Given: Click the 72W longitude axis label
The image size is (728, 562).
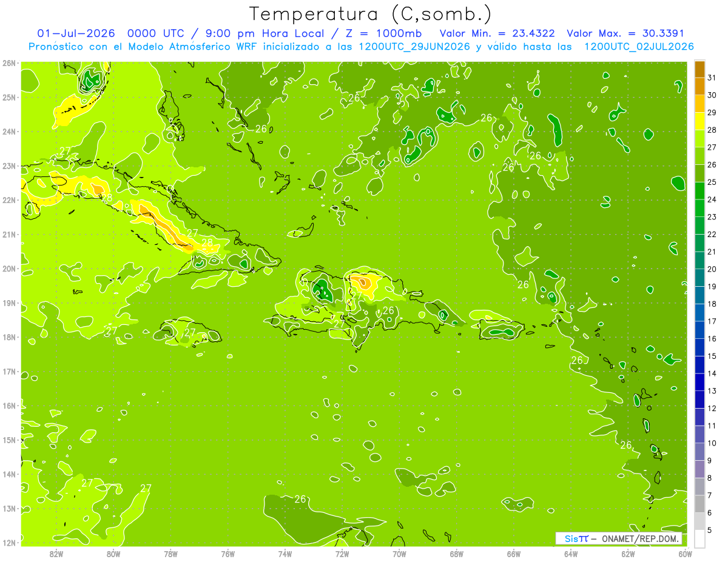Looking at the screenshot, I should pos(342,554).
